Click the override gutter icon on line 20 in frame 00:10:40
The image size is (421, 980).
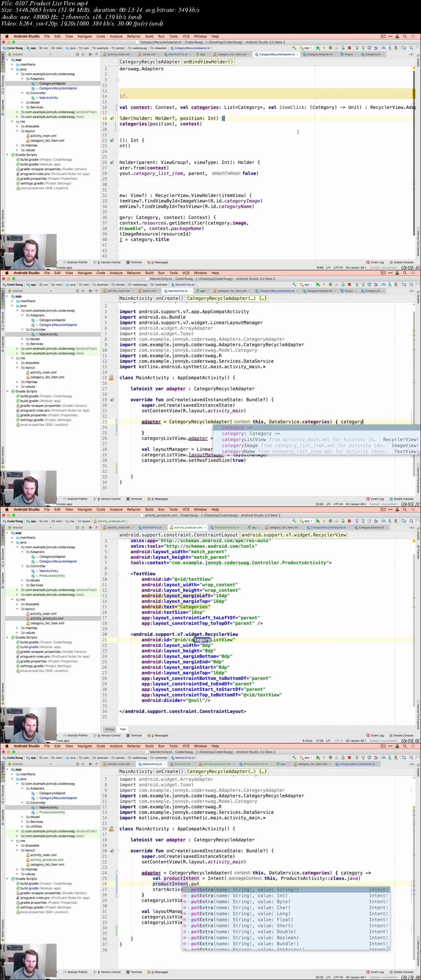click(112, 851)
